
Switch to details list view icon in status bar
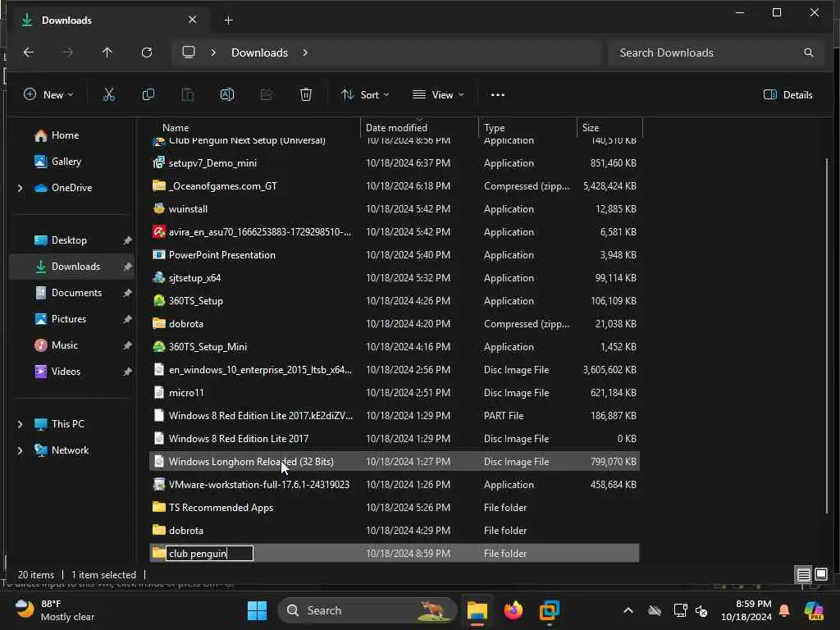[x=803, y=575]
